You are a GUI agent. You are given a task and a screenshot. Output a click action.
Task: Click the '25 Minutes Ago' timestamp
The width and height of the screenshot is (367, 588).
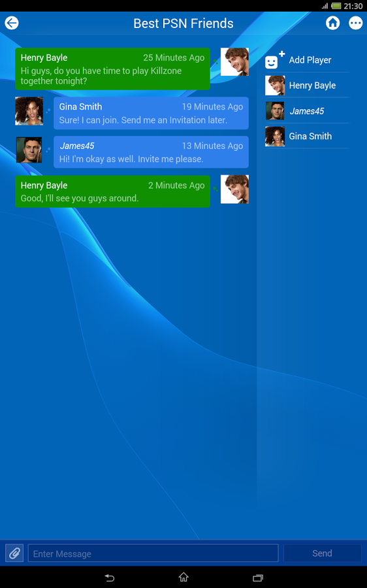(174, 57)
